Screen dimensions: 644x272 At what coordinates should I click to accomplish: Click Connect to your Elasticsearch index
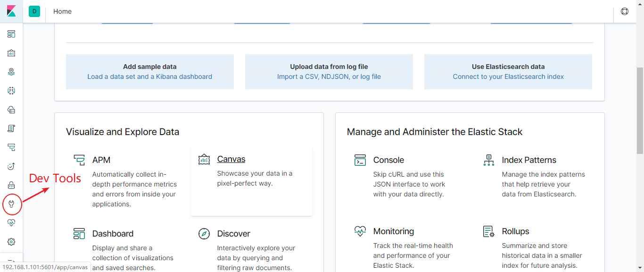(508, 76)
